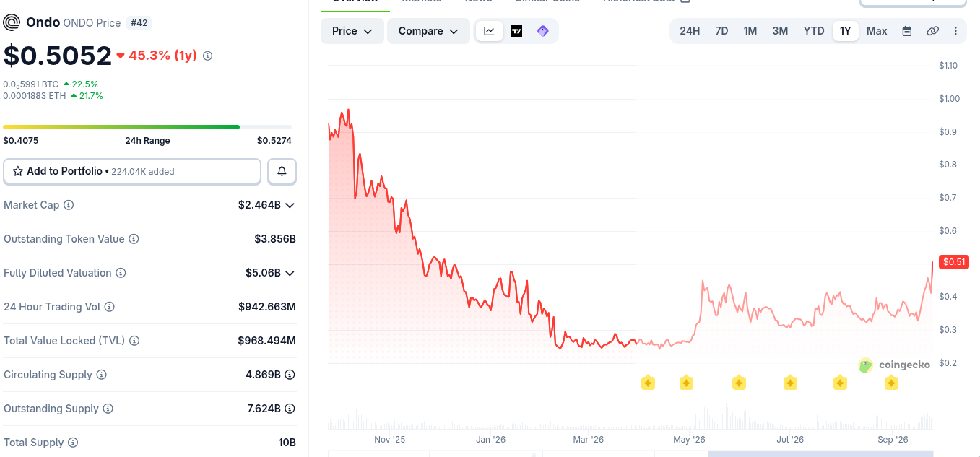Click the 224.04K added text
The width and height of the screenshot is (980, 457).
[x=143, y=172]
